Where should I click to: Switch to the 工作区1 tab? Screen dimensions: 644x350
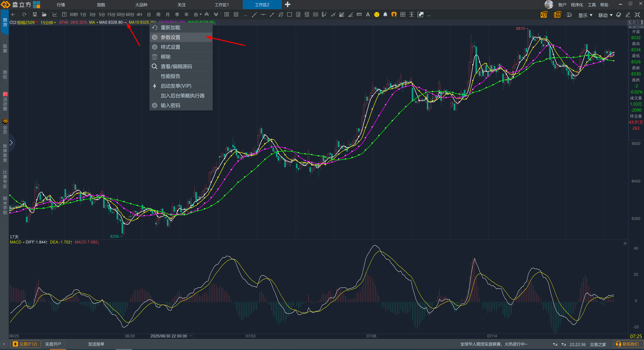[222, 5]
